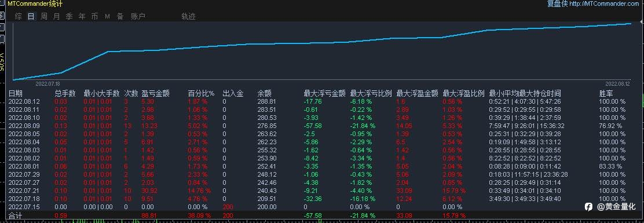Click the 合计 totals row label
The height and width of the screenshot is (223, 644).
pyautogui.click(x=15, y=215)
